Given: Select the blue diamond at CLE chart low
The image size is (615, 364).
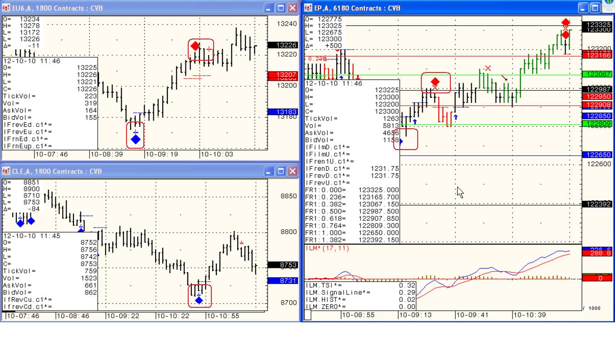Looking at the screenshot, I should click(199, 300).
